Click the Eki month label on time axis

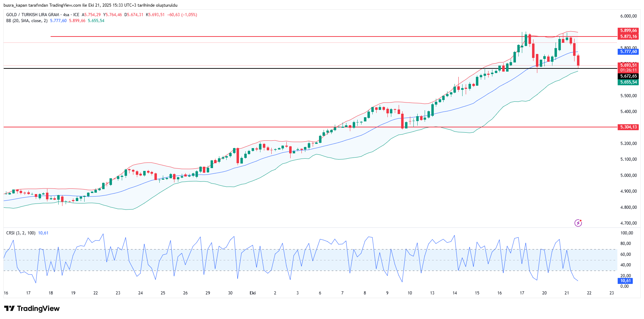point(252,293)
